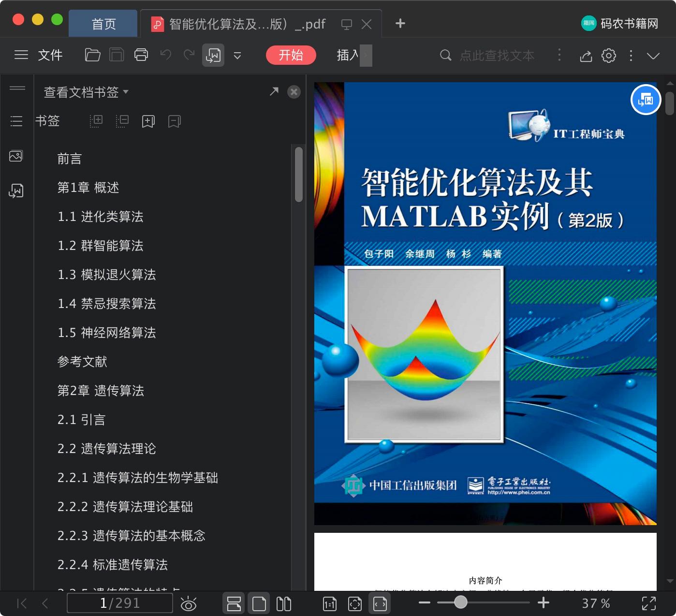Image resolution: width=676 pixels, height=616 pixels.
Task: Go to previous page arrow
Action: [x=45, y=603]
